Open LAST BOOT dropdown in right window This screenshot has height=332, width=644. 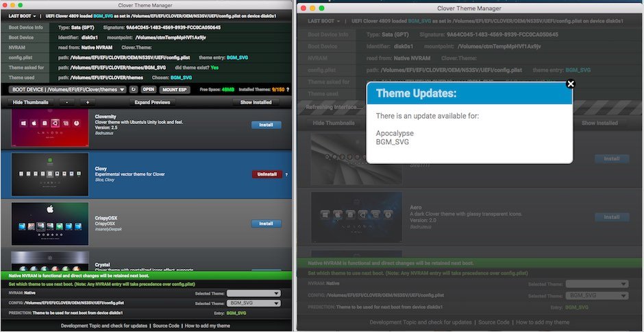coord(323,21)
